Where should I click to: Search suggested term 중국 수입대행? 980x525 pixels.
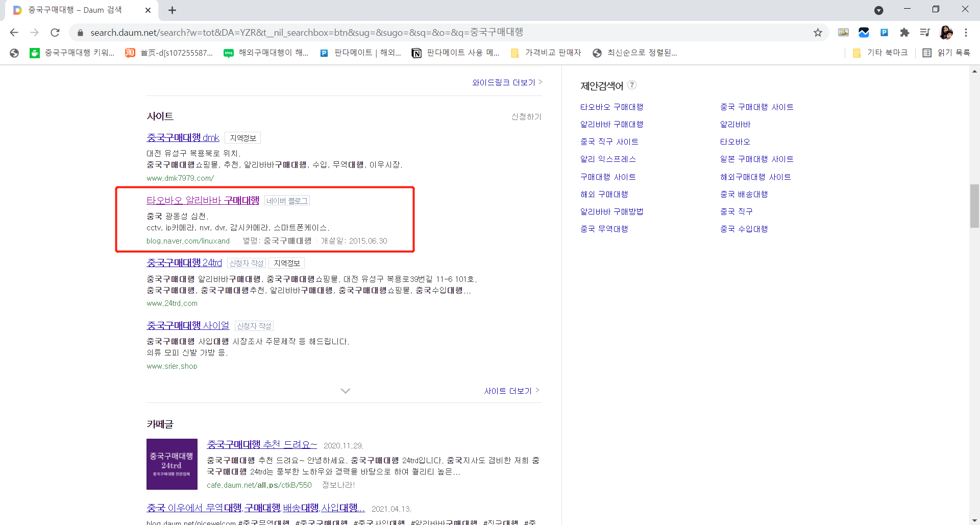tap(744, 229)
